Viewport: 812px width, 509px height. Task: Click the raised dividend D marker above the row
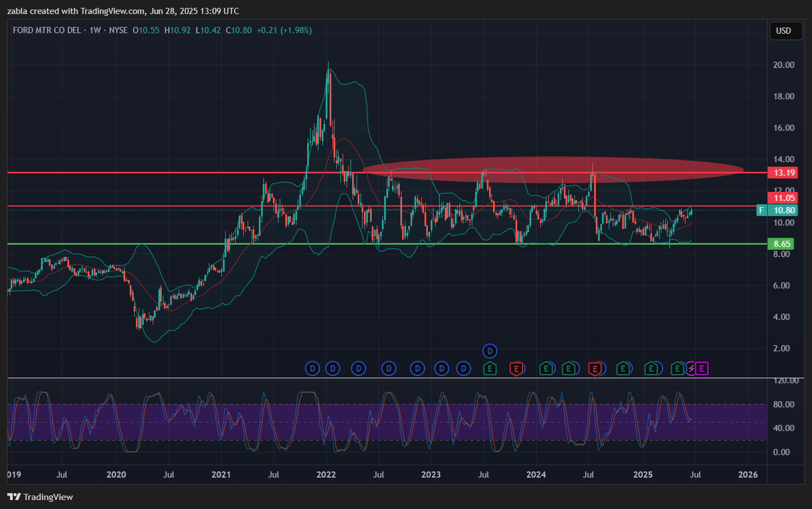[x=490, y=351]
